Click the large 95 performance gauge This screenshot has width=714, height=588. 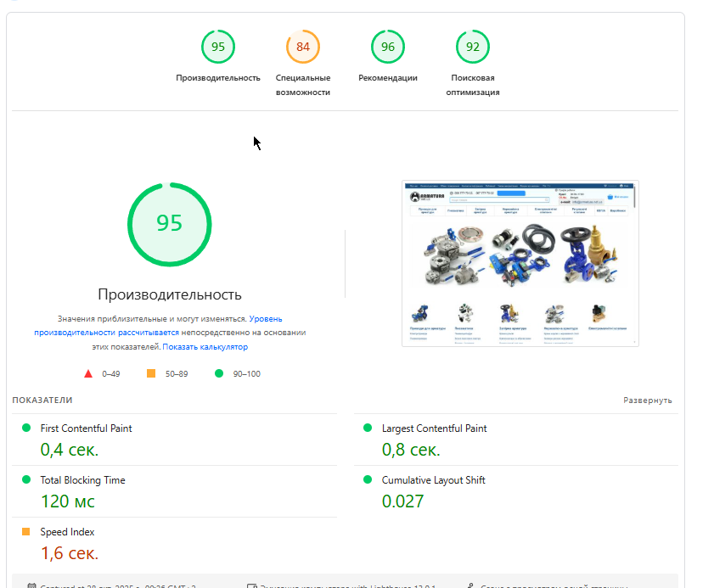tap(170, 224)
